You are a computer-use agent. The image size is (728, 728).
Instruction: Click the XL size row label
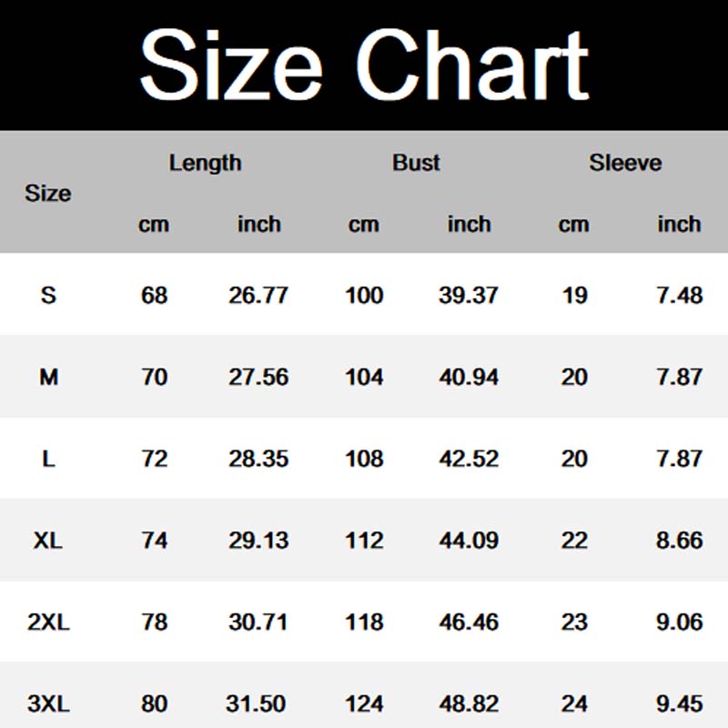pos(48,541)
